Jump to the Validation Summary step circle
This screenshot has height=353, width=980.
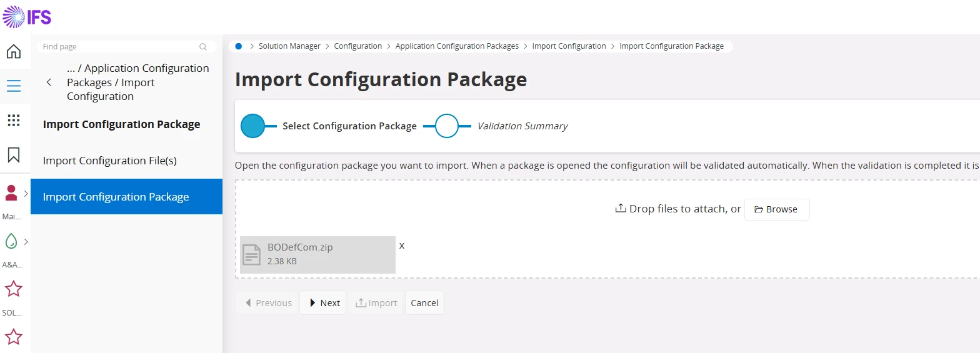pyautogui.click(x=447, y=126)
